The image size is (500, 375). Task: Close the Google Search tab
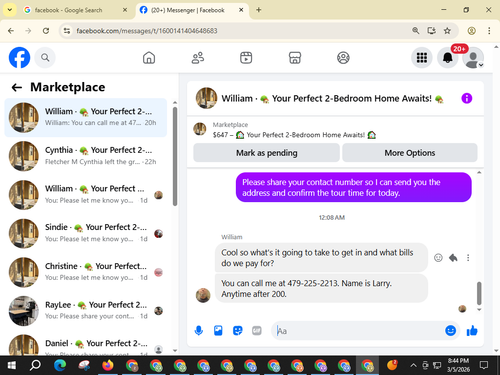[125, 10]
